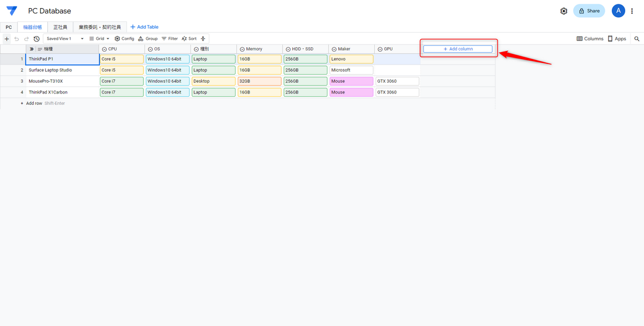Click GTX 3060 in ThinkPad X1Carbon row

point(398,92)
